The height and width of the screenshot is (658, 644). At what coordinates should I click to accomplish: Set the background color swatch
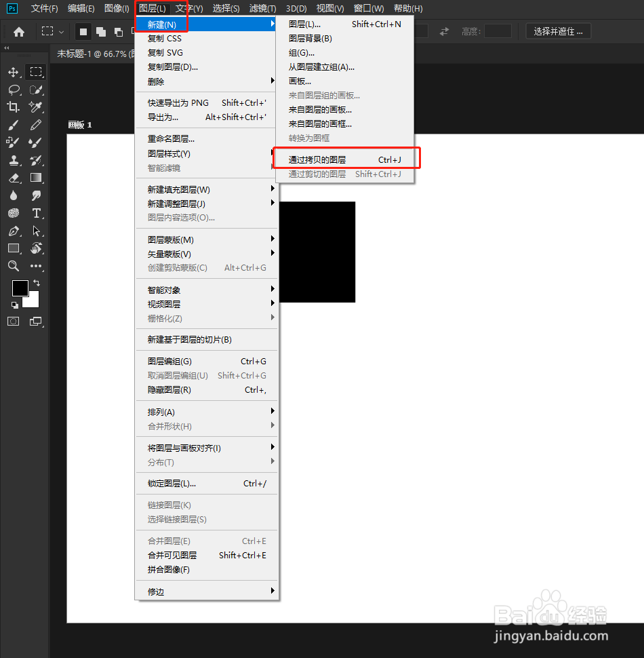click(x=33, y=301)
